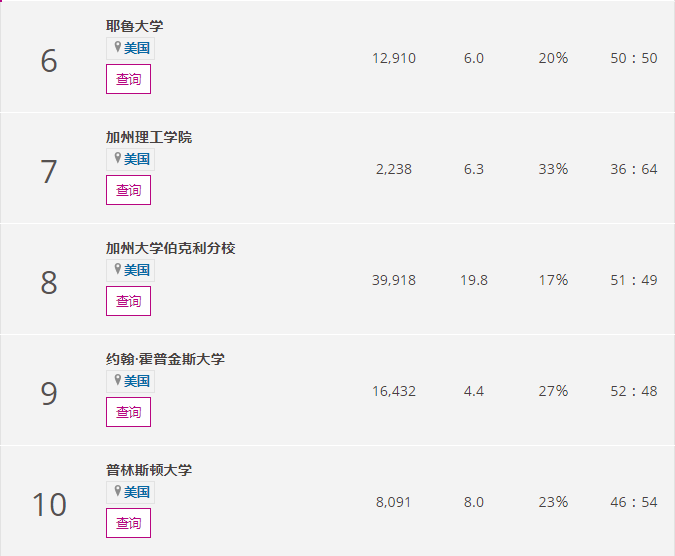Screen dimensions: 675x556
Task: Click location pin icon under 耶鲁大学
Action: click(x=117, y=48)
